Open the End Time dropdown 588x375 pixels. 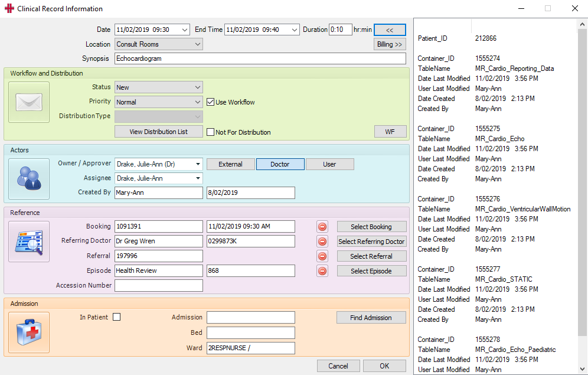click(295, 30)
